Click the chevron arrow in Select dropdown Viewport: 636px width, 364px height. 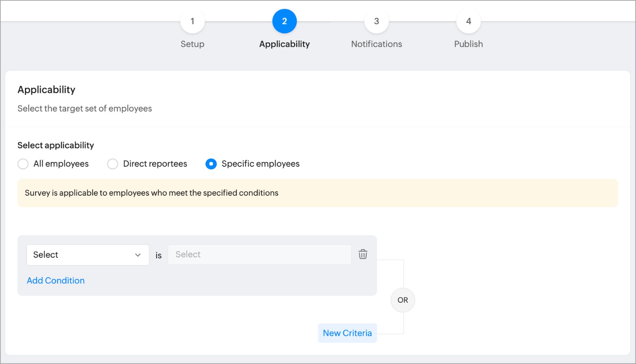click(x=138, y=255)
